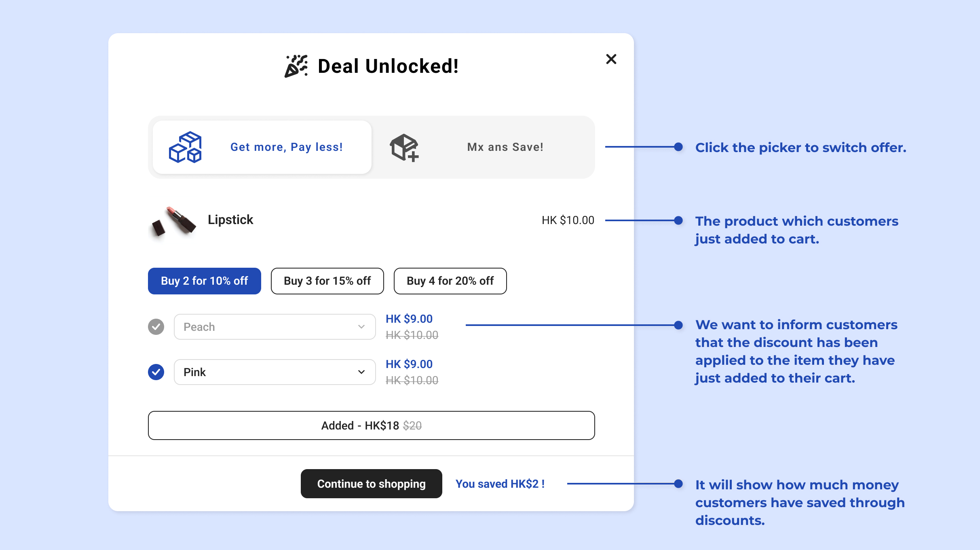Close the Deal Unlocked dialog
The image size is (980, 550).
click(611, 59)
